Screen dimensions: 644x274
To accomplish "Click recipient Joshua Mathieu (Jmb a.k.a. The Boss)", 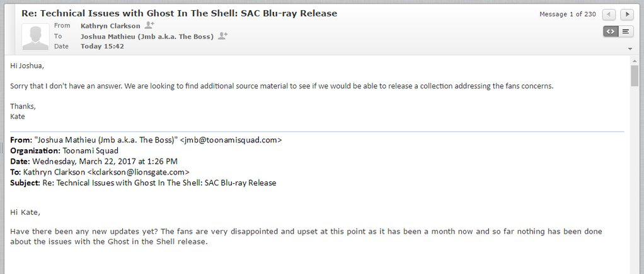I will pos(147,37).
